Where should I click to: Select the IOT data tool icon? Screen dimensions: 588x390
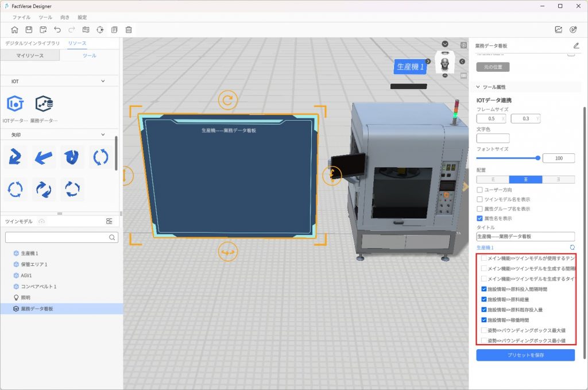[15, 104]
